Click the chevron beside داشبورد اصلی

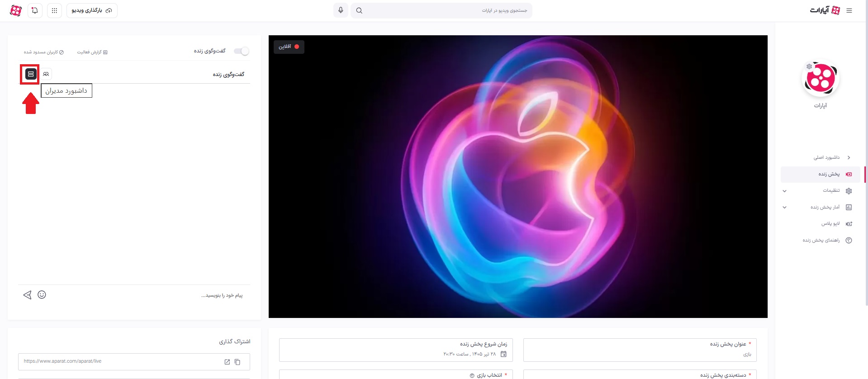(849, 157)
